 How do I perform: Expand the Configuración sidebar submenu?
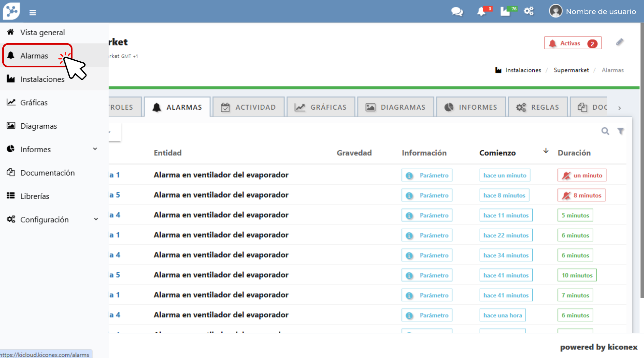tap(96, 219)
